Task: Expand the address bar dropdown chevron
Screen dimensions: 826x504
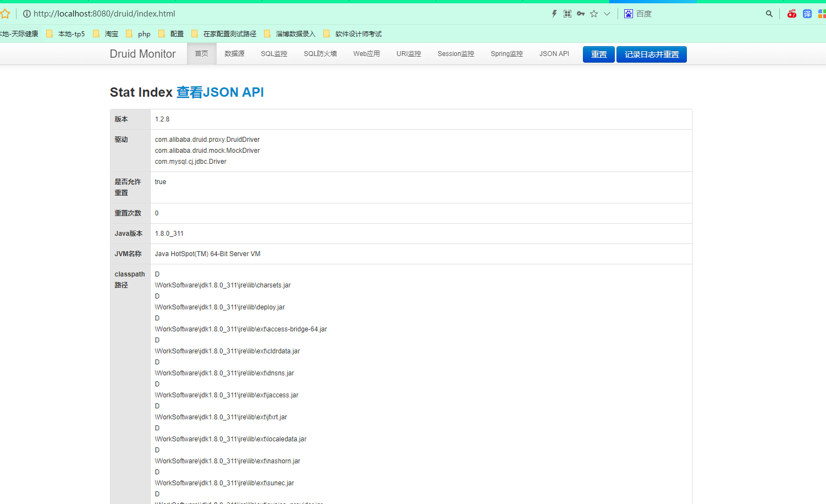Action: (x=607, y=14)
